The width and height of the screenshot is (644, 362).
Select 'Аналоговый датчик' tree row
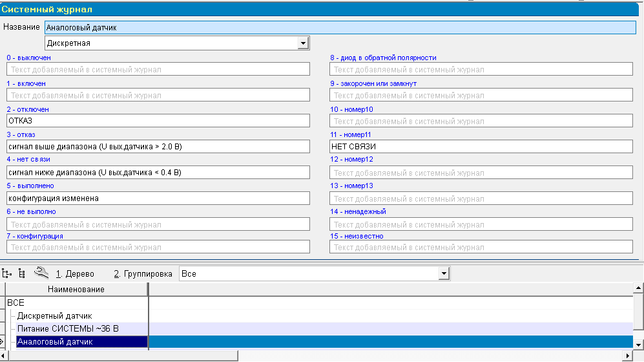(x=55, y=342)
